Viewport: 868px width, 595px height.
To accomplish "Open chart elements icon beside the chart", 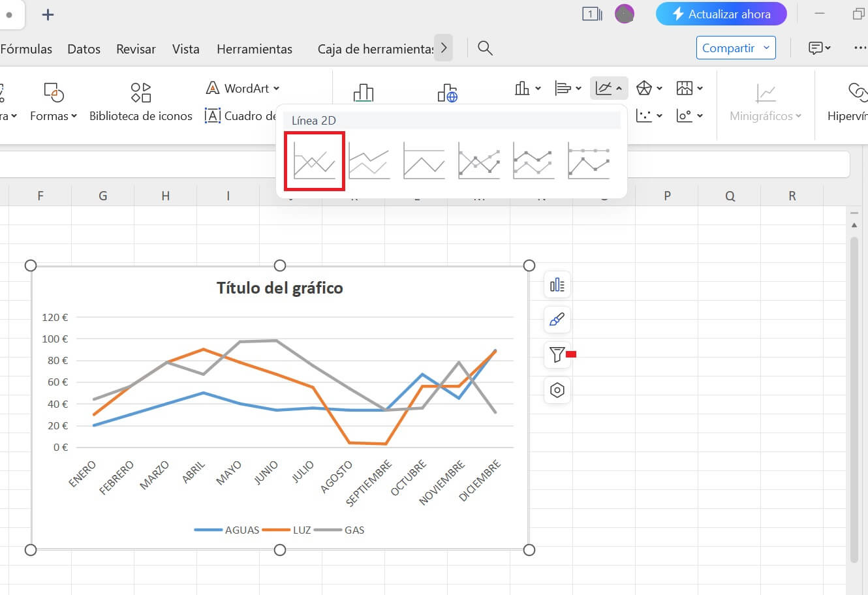I will pyautogui.click(x=557, y=284).
